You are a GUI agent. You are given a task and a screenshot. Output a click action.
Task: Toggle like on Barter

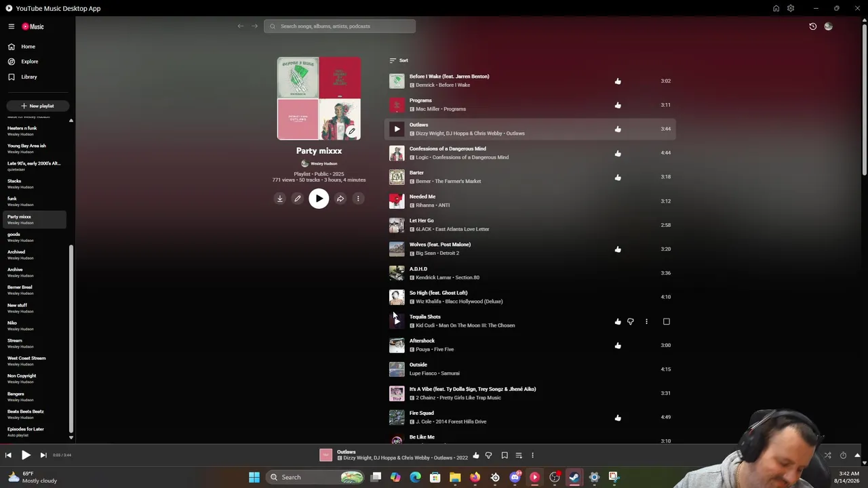point(618,177)
